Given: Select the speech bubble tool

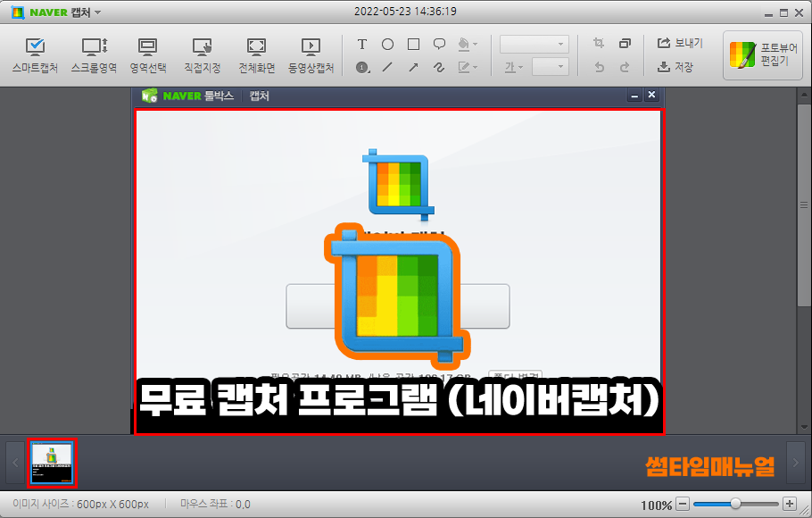Looking at the screenshot, I should pos(439,45).
